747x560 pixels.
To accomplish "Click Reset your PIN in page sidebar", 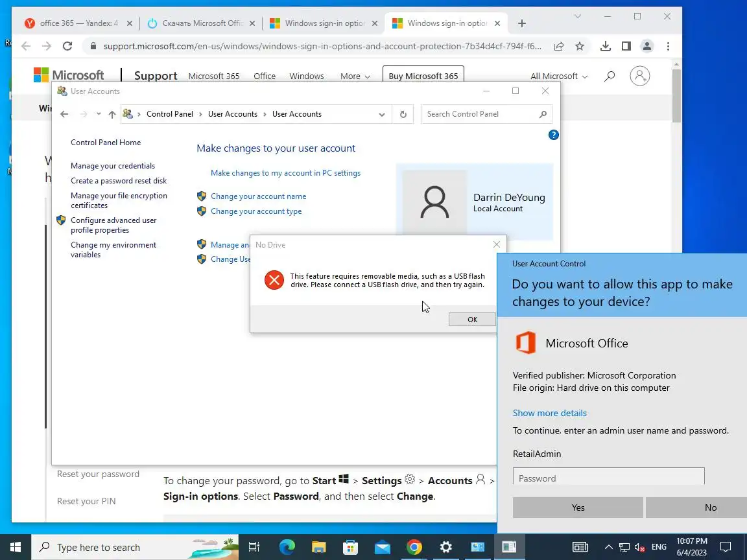I will [86, 501].
